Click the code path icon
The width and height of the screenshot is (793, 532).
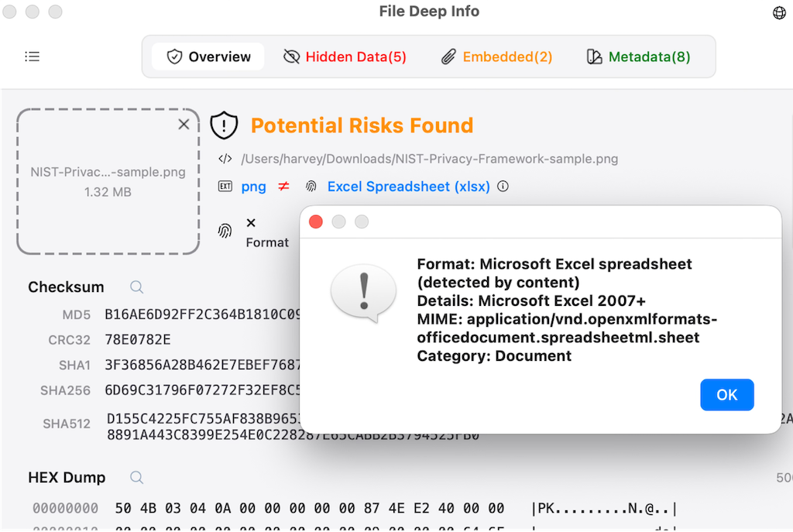(225, 160)
